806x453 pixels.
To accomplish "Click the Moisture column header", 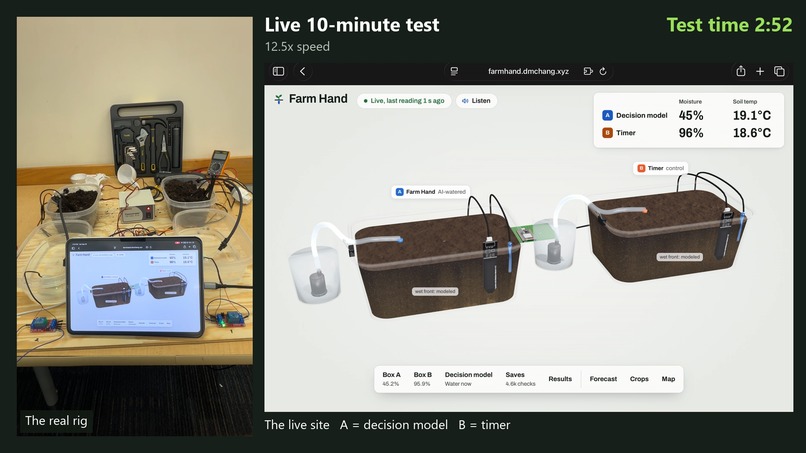I will [690, 102].
